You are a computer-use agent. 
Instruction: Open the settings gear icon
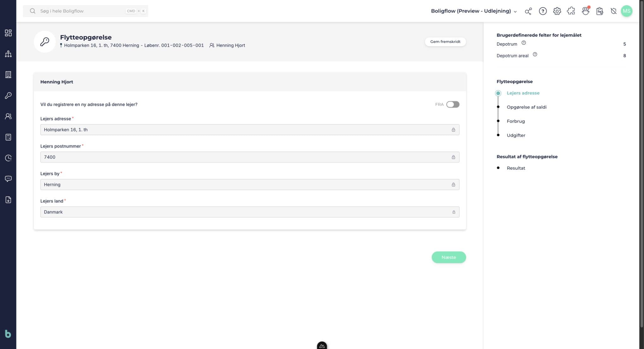[x=557, y=11]
